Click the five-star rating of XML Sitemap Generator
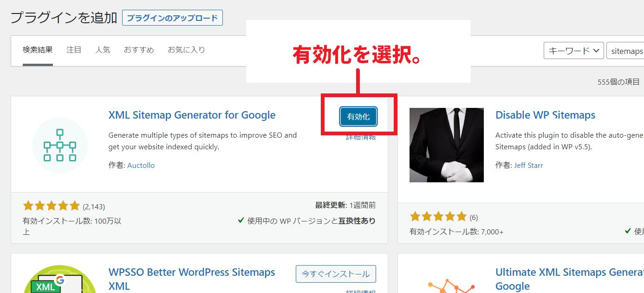The image size is (644, 293). coord(52,206)
